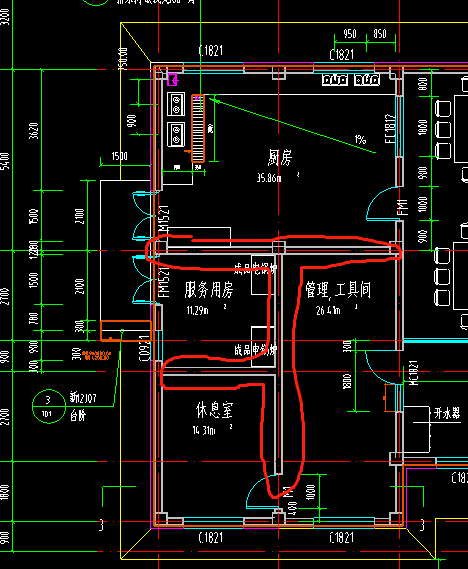Select the orange step block beside C0921
468x569 pixels.
(x=126, y=331)
